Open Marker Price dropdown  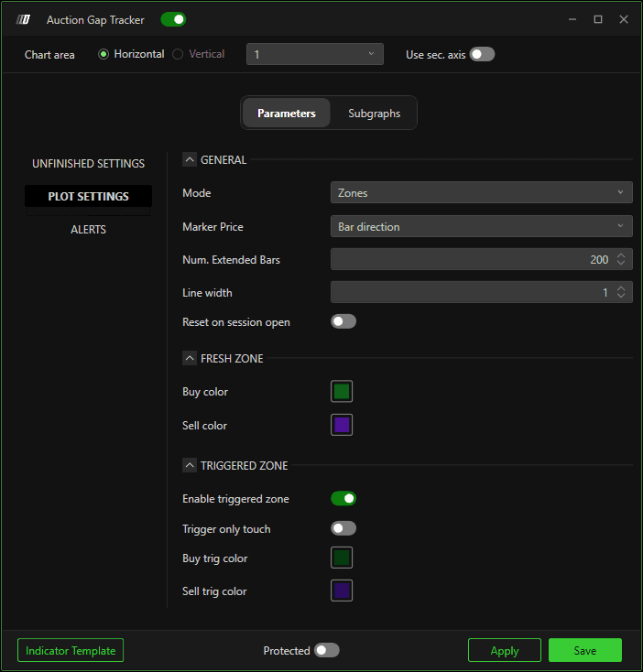pos(482,226)
